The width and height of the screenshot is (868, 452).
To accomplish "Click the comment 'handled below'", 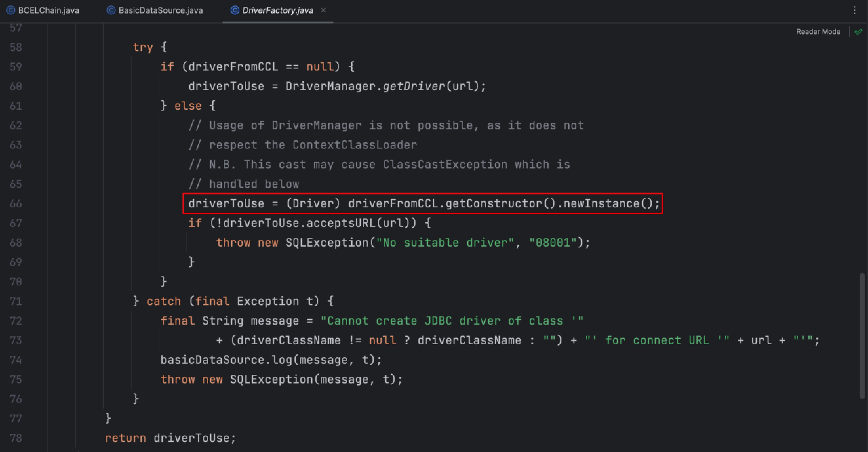I will click(x=254, y=184).
